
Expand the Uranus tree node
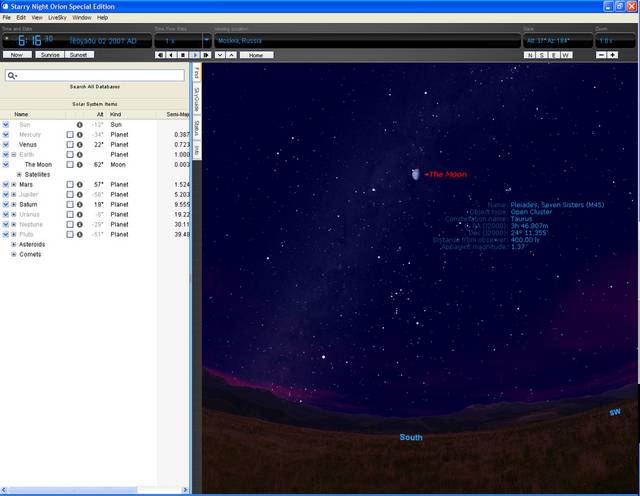[x=14, y=215]
